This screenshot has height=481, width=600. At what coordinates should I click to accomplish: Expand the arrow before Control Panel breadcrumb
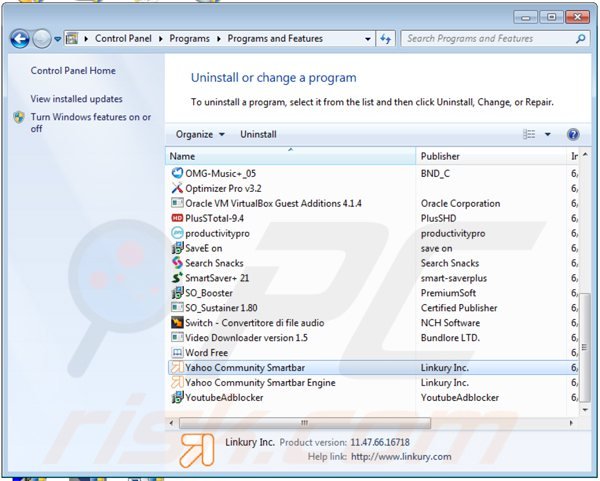(x=86, y=39)
